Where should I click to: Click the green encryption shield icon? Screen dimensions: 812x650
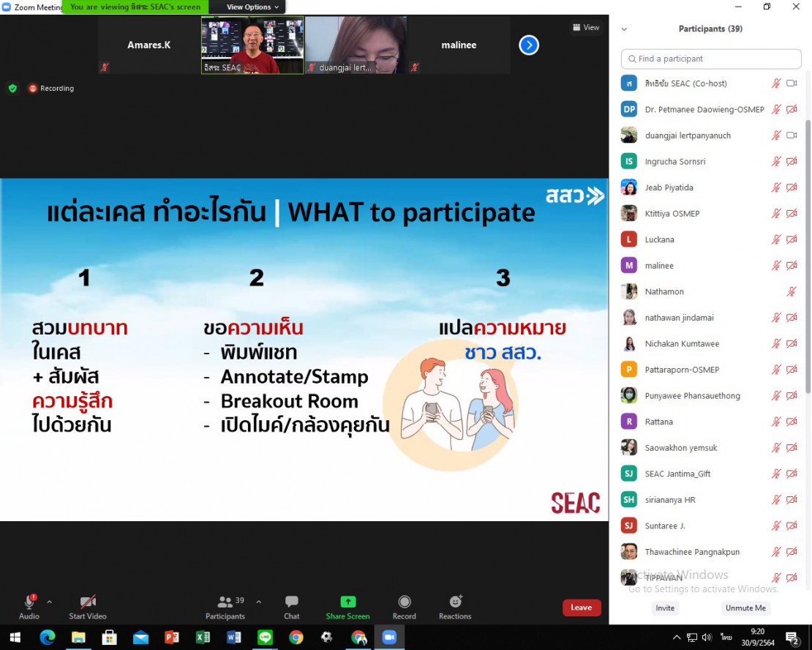(x=12, y=88)
